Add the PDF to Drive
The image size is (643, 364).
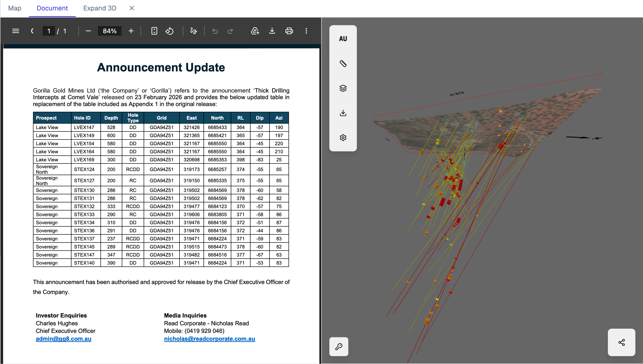tap(255, 31)
